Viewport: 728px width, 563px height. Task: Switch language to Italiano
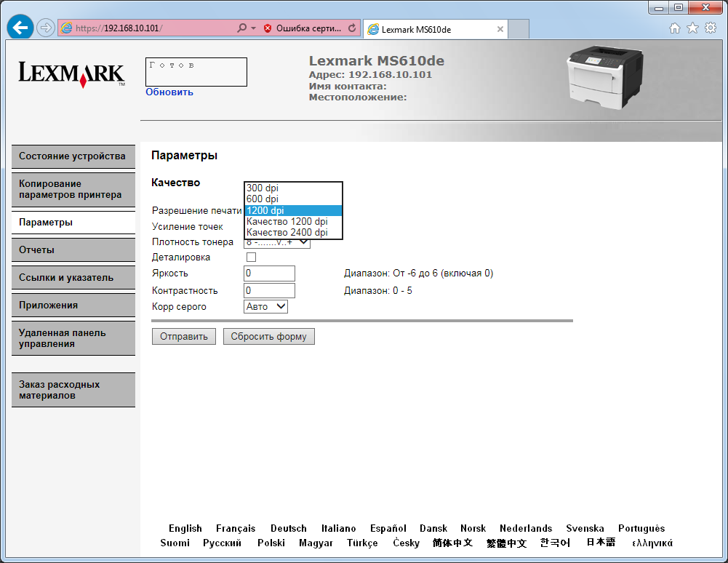(x=338, y=528)
